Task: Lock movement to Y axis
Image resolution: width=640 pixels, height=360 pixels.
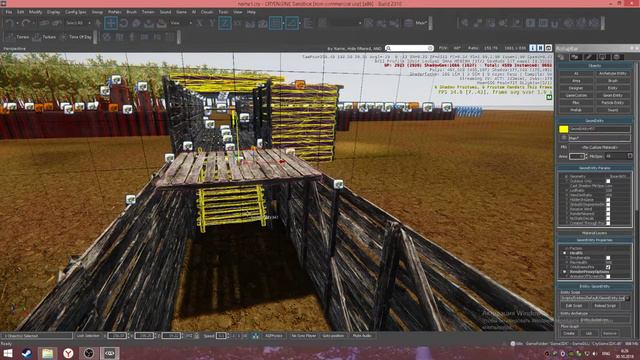Action: [x=212, y=23]
